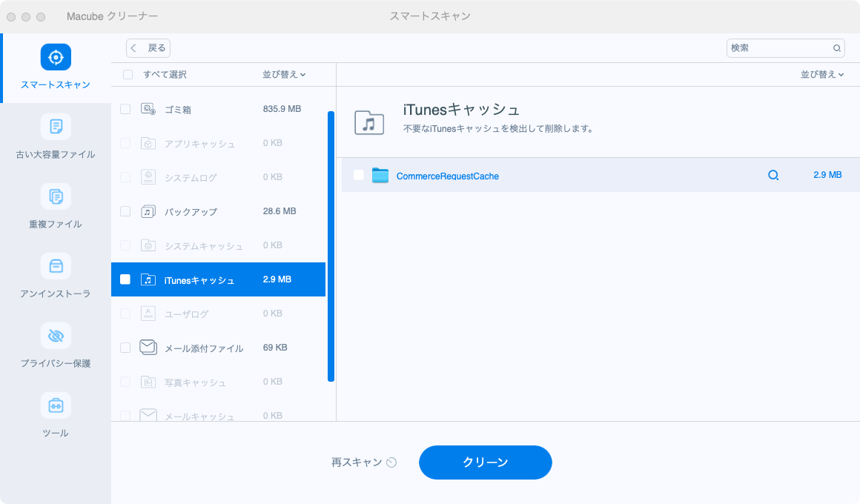The image size is (860, 504).
Task: Open アンインストーラ sidebar icon
Action: pyautogui.click(x=56, y=266)
